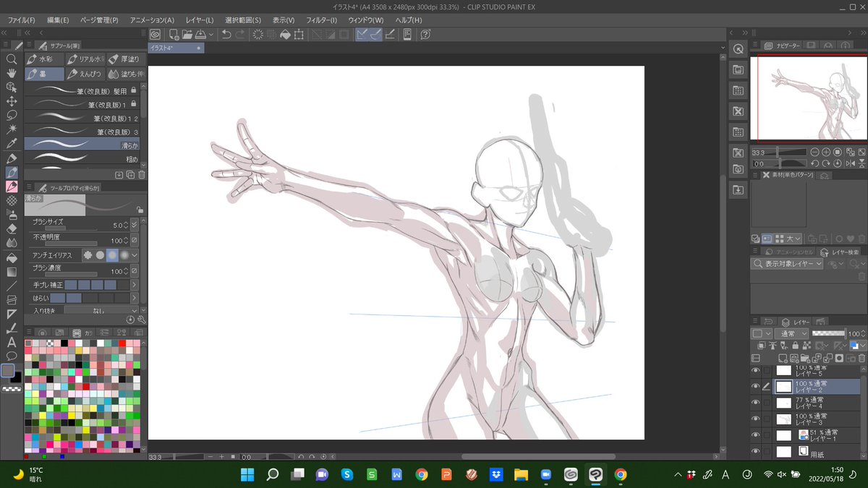Screen dimensions: 868x488
Task: Click Zoom out button in Navigator
Action: 815,153
